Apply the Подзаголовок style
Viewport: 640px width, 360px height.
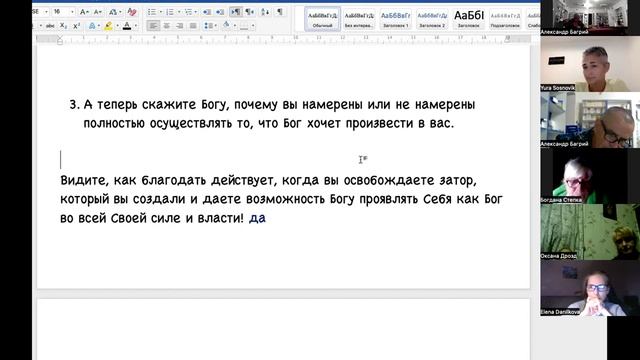coord(505,19)
